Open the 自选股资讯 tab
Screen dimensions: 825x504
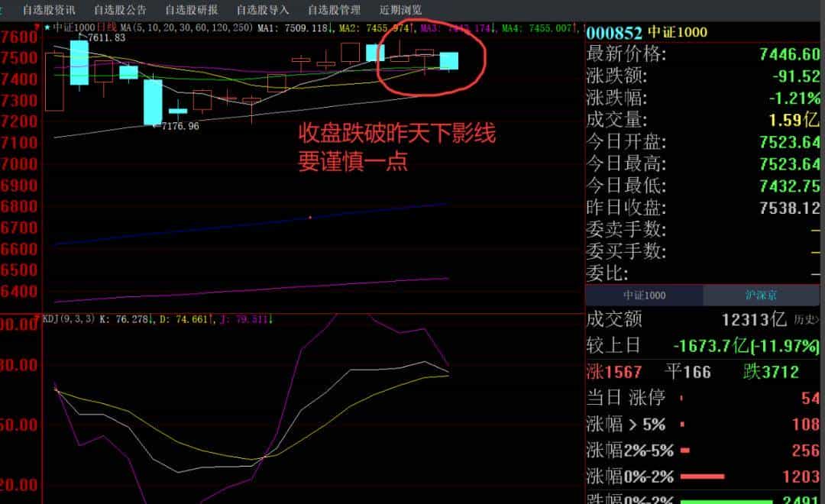point(49,10)
